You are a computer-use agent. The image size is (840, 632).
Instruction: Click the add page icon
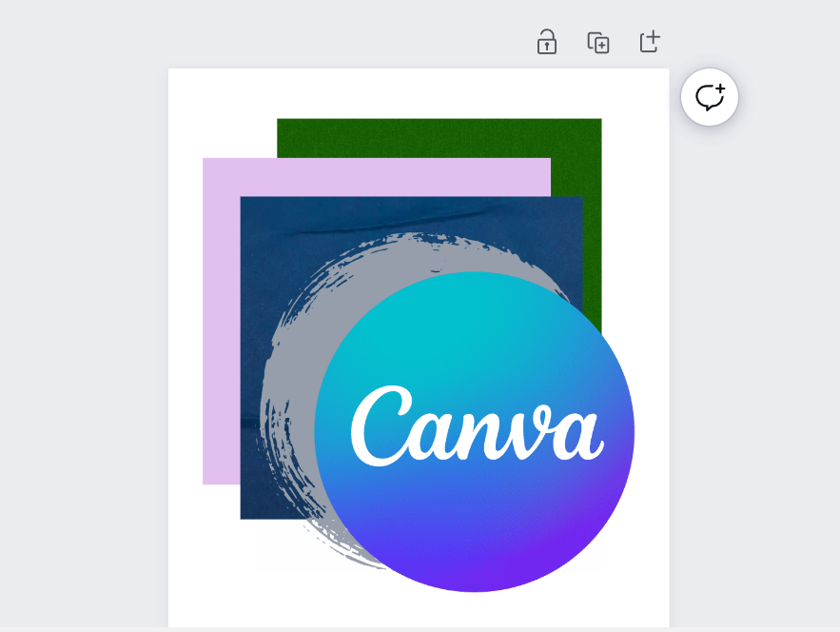pyautogui.click(x=650, y=41)
